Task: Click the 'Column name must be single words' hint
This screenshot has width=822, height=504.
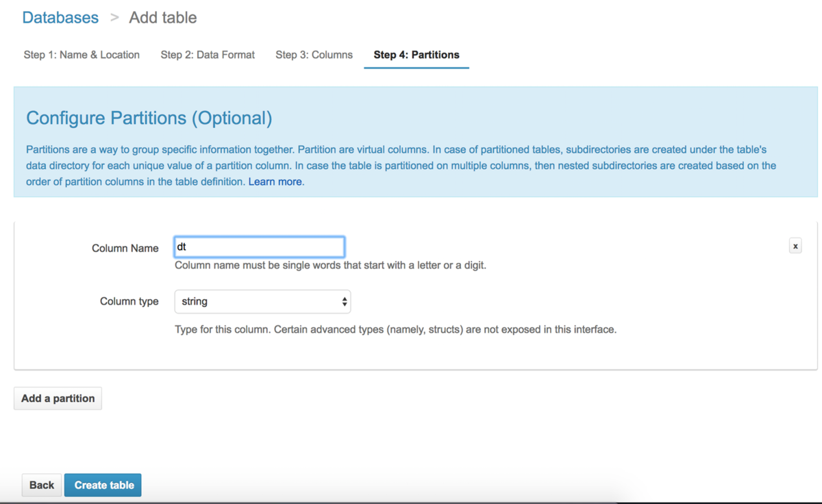Action: 330,265
